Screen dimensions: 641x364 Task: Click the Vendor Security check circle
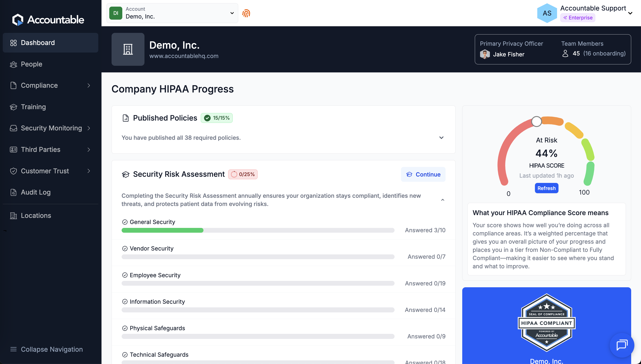click(x=125, y=248)
